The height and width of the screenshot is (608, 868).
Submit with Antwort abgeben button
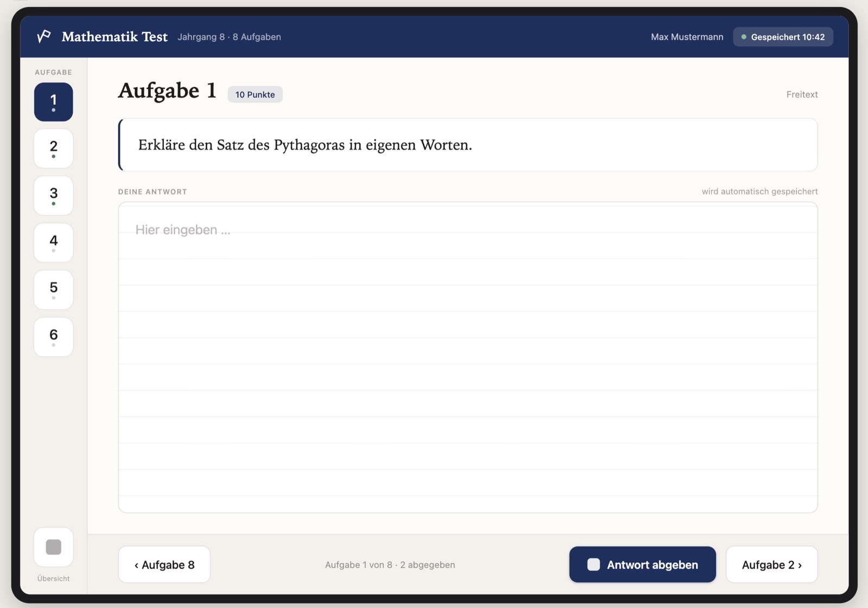642,565
